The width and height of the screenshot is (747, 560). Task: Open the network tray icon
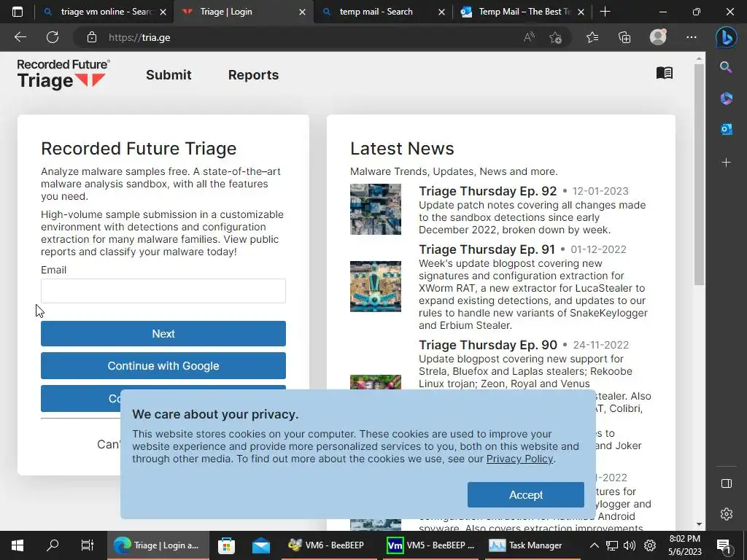point(612,545)
